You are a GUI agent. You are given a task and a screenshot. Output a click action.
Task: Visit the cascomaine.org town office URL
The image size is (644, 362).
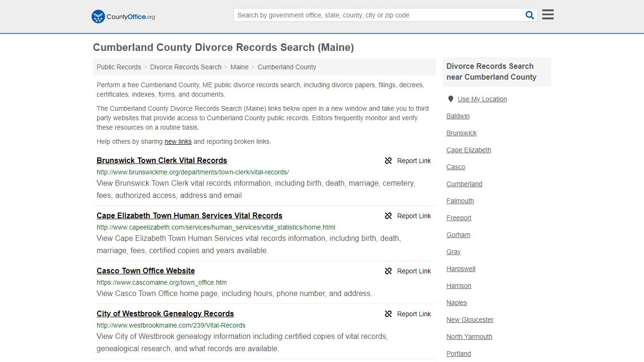point(162,282)
